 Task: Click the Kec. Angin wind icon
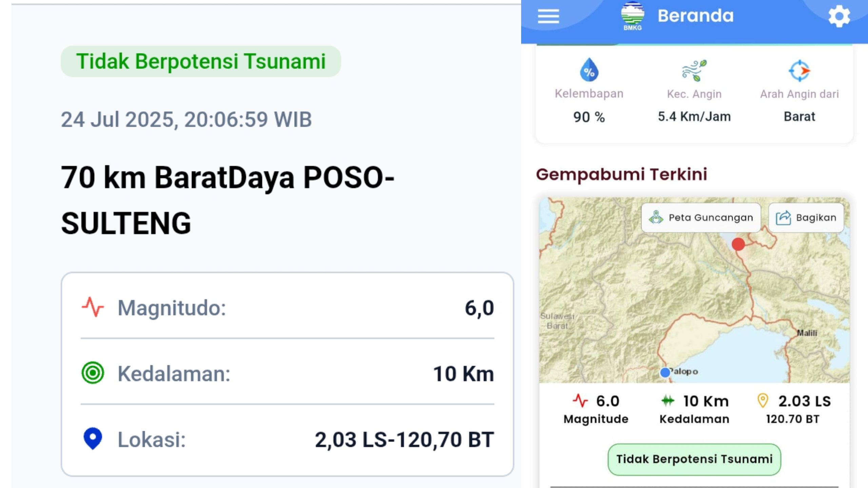coord(694,70)
